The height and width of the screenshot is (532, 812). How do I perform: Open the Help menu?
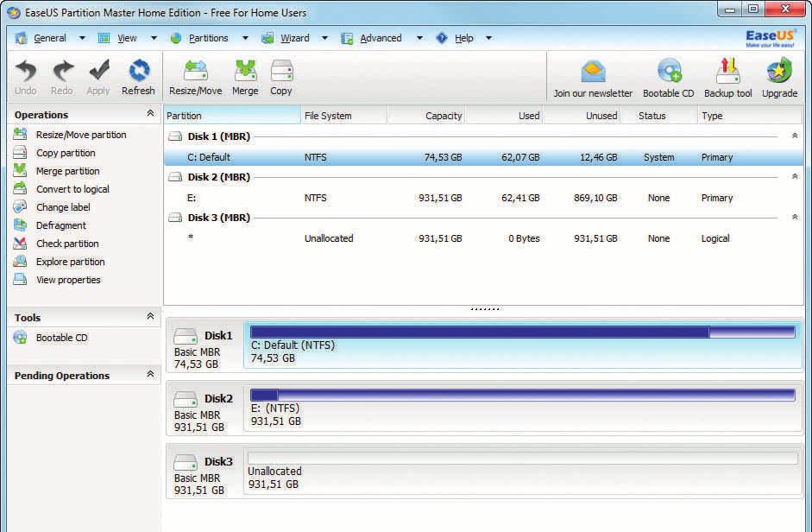point(464,38)
